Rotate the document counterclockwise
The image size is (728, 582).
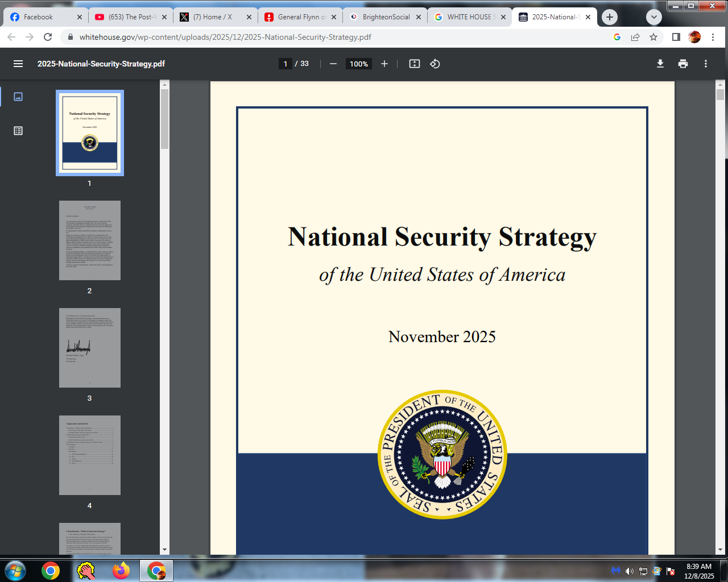coord(435,64)
